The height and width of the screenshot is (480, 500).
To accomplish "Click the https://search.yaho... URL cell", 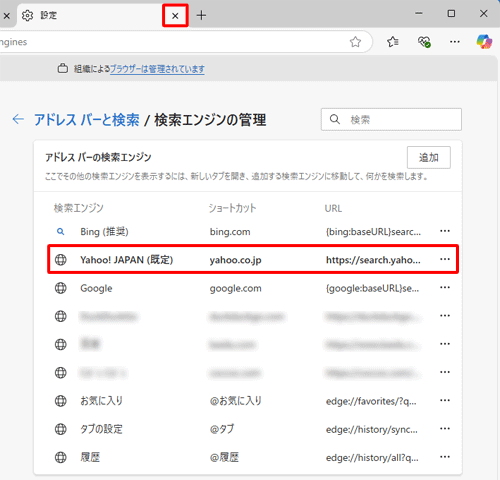I will [x=373, y=260].
